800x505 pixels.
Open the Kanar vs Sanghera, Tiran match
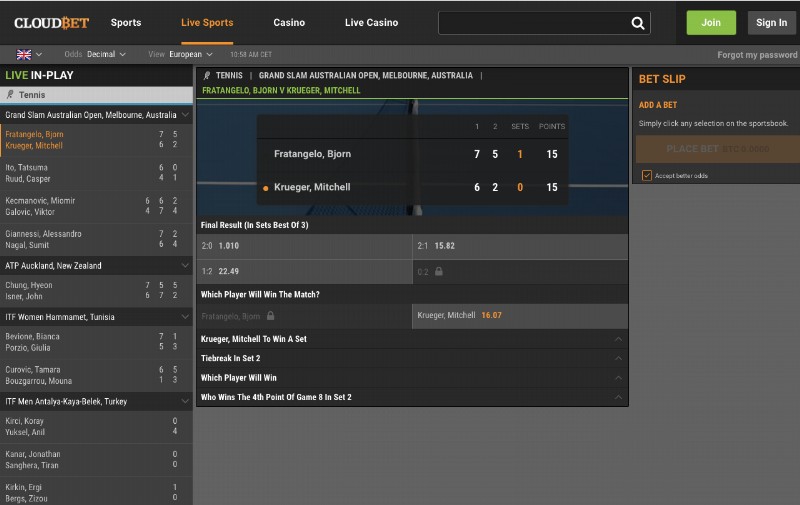click(x=96, y=460)
